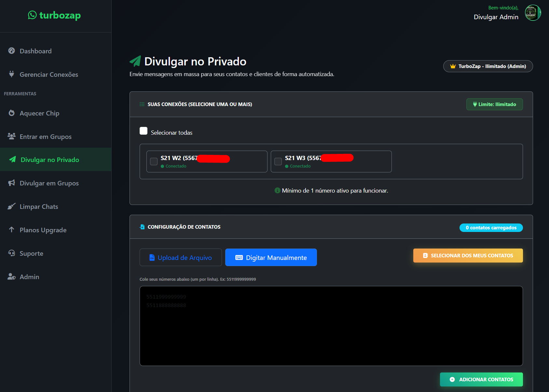Select Divulgar em Grupos in sidebar
The width and height of the screenshot is (549, 392).
(x=56, y=183)
